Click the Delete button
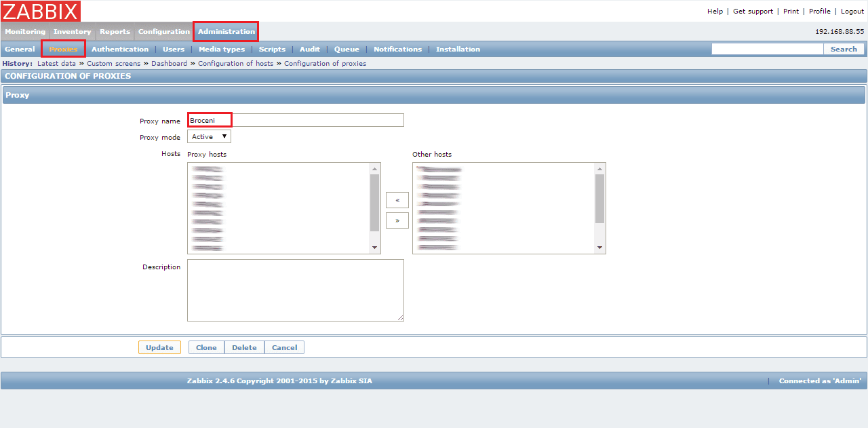This screenshot has width=868, height=428. 244,347
